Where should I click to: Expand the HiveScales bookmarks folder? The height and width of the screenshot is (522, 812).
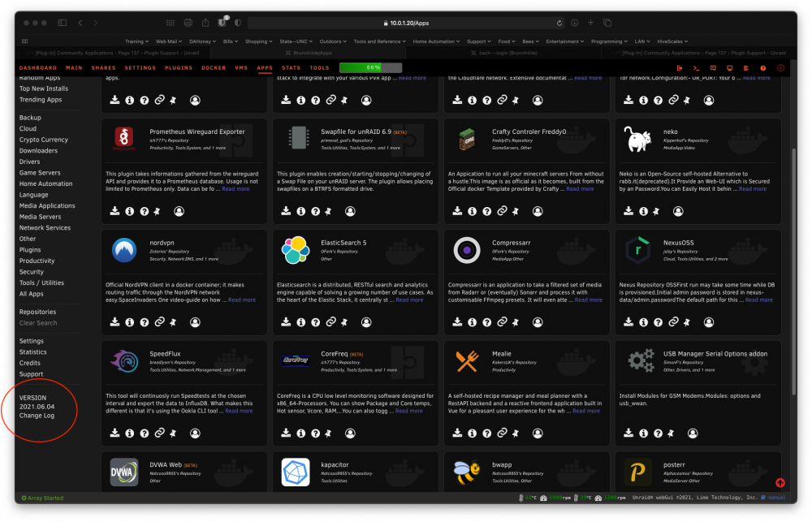click(x=672, y=41)
